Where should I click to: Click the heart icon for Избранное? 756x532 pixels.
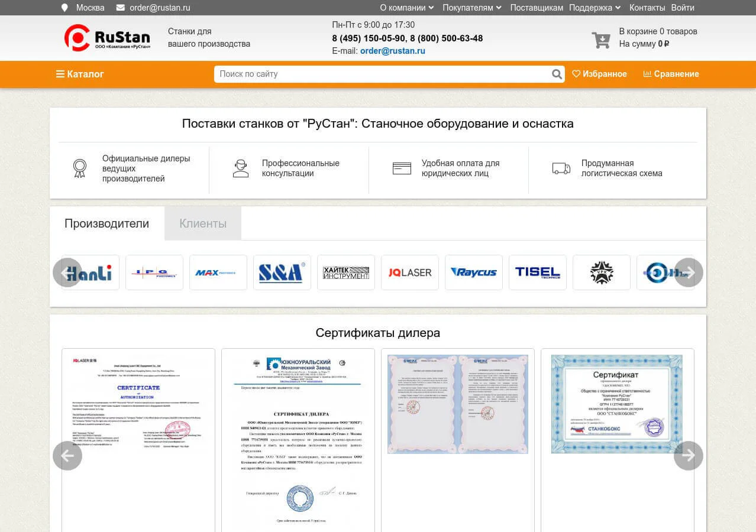[576, 74]
